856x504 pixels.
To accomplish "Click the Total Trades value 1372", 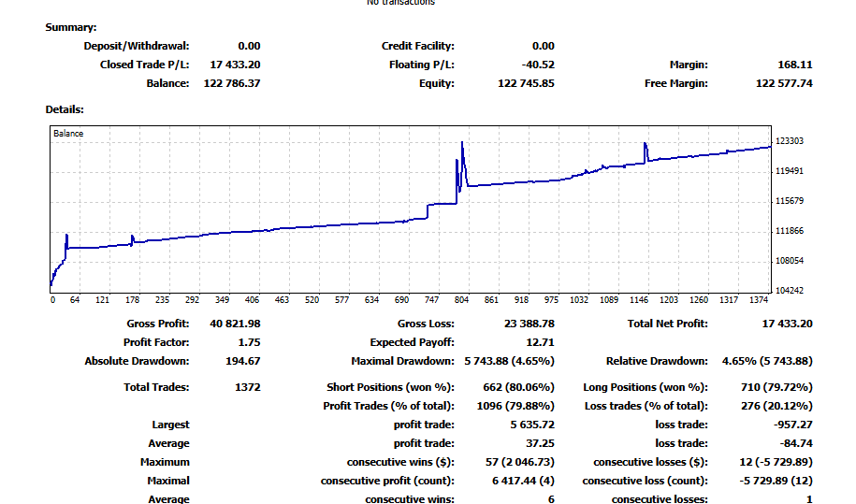I will tap(247, 387).
